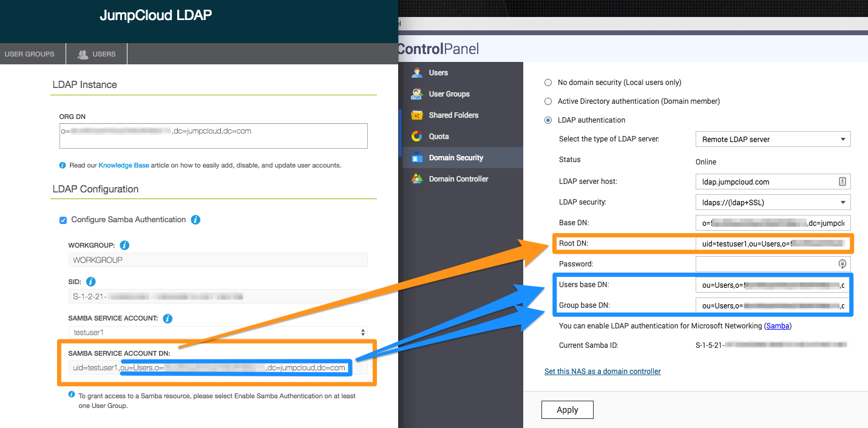
Task: Click the User Groups sidebar icon
Action: pos(417,94)
